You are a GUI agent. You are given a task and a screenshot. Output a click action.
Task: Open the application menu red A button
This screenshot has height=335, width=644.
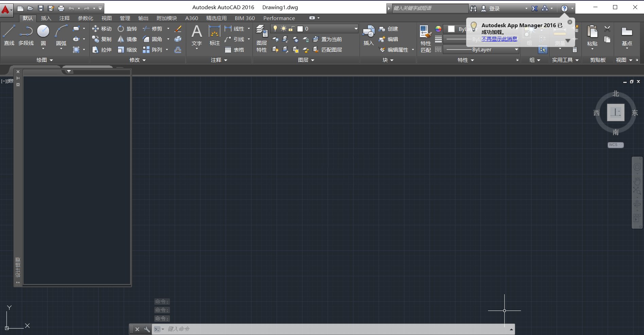[x=6, y=10]
